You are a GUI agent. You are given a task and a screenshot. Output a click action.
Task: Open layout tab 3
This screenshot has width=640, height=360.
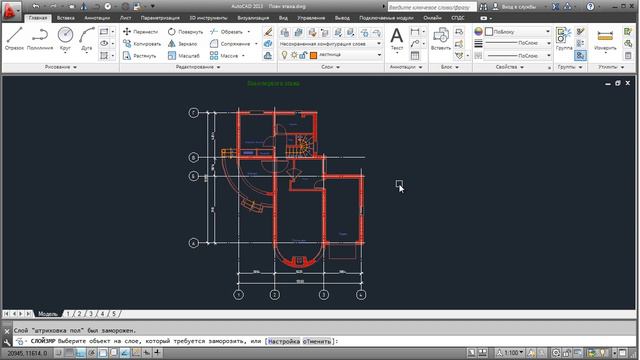coord(91,314)
